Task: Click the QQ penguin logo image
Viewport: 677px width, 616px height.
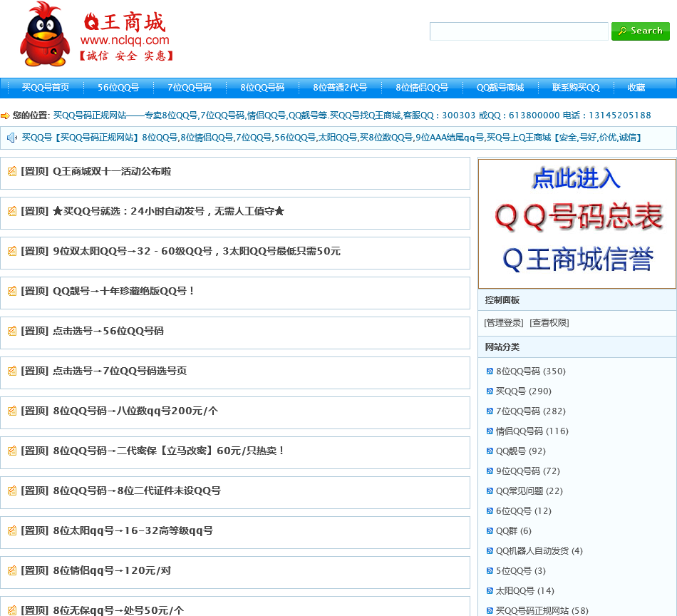Action: pyautogui.click(x=45, y=34)
